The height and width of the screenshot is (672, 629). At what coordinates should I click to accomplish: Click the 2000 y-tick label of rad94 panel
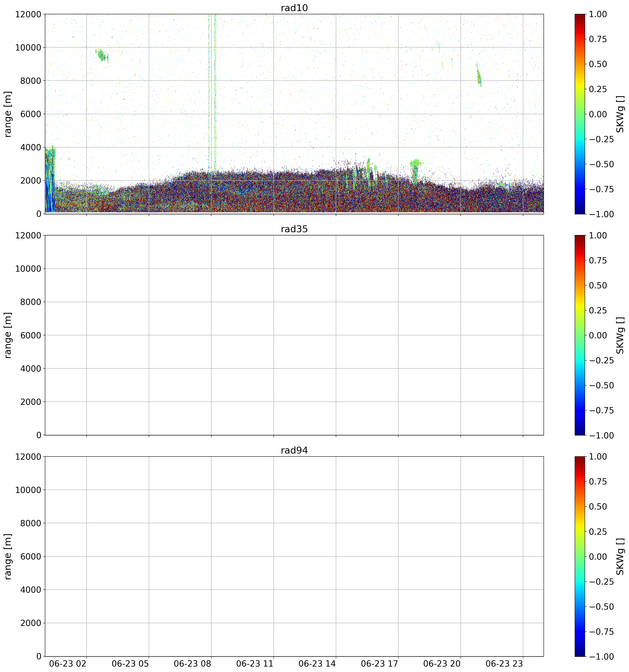31,623
